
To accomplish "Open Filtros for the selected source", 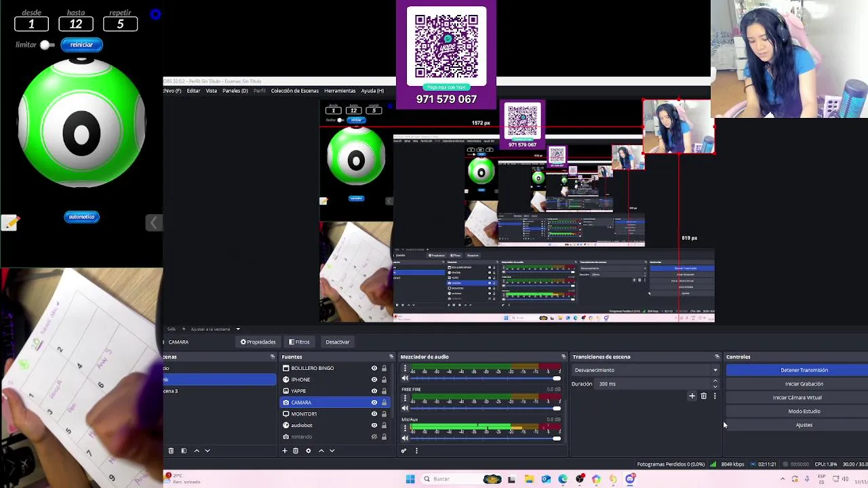I will click(299, 342).
